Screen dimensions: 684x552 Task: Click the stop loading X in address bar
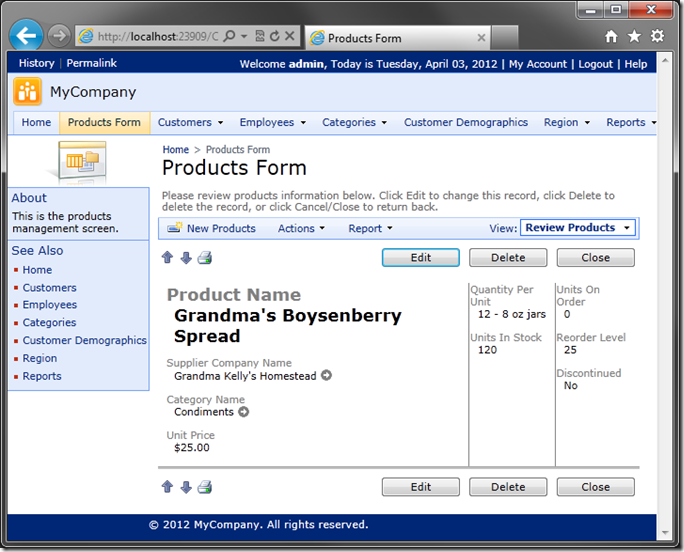290,36
